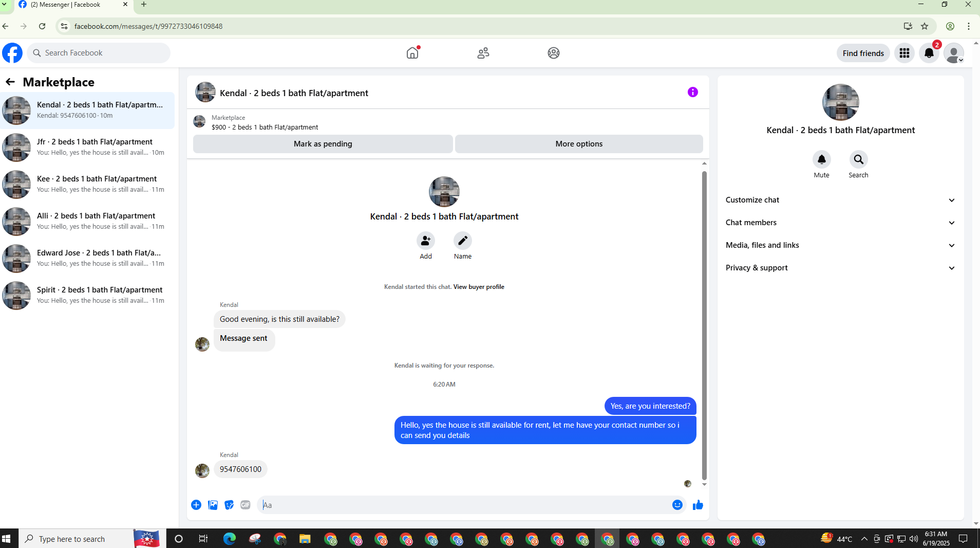Expand Chat members section

tap(841, 223)
